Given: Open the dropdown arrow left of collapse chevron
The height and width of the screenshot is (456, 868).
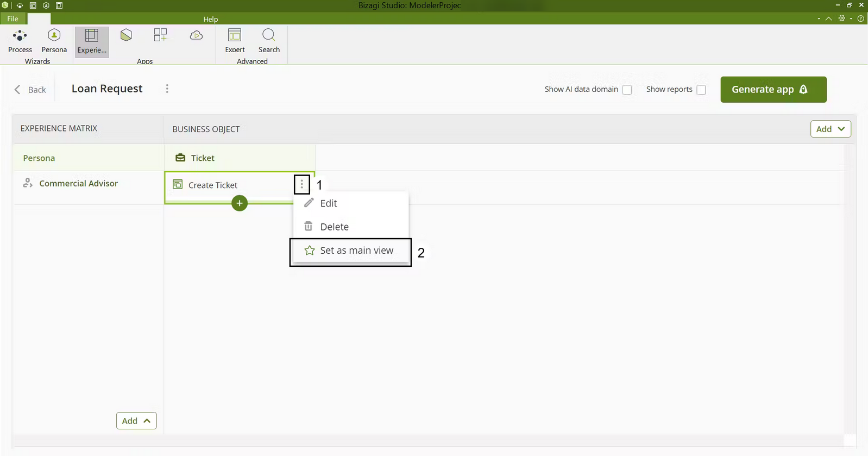Looking at the screenshot, I should click(x=819, y=18).
